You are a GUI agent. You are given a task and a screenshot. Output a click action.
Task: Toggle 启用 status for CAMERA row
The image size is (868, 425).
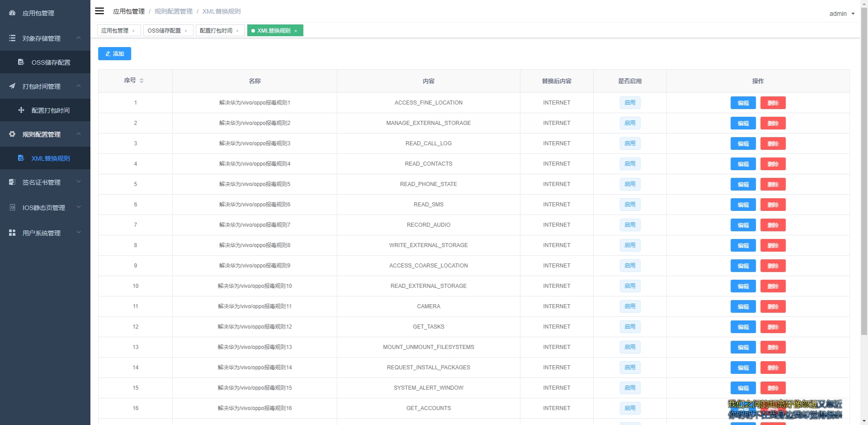point(630,306)
